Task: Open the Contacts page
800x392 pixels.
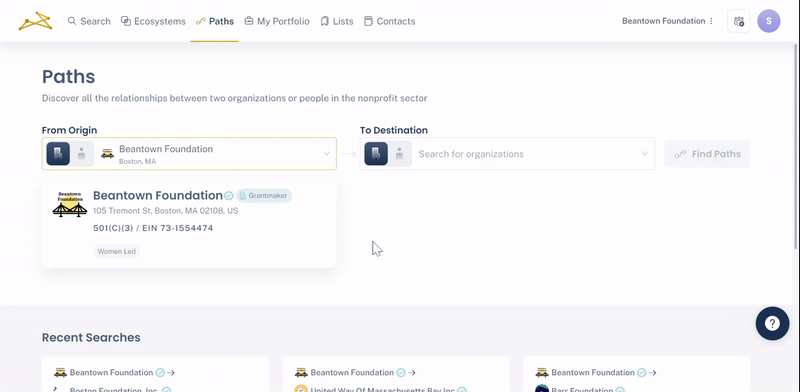Action: click(389, 21)
